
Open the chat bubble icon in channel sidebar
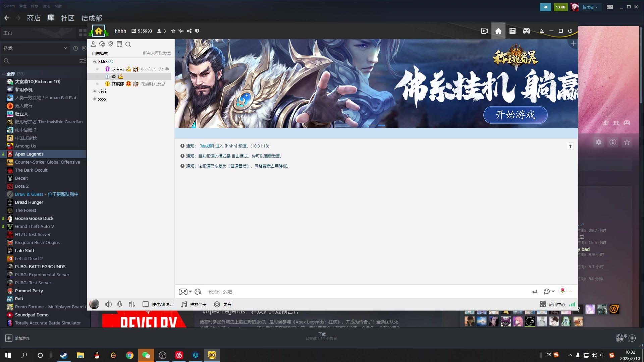pyautogui.click(x=102, y=44)
